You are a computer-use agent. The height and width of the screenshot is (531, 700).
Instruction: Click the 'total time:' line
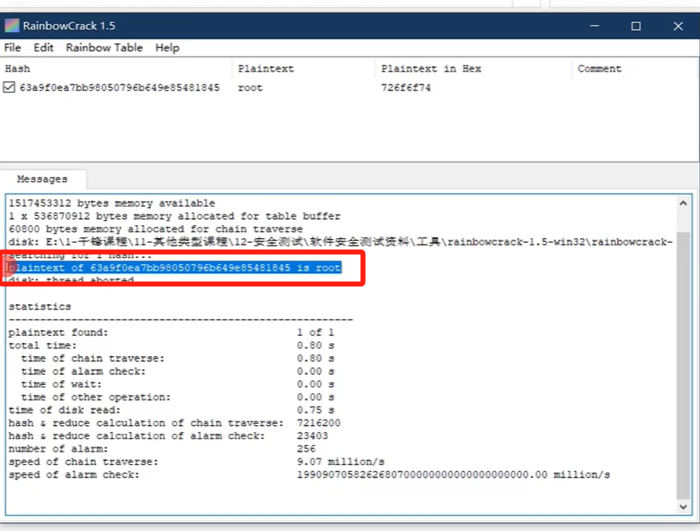(171, 346)
